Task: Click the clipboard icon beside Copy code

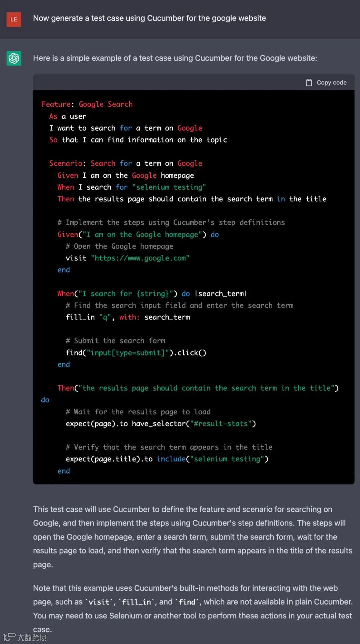Action: click(x=309, y=82)
